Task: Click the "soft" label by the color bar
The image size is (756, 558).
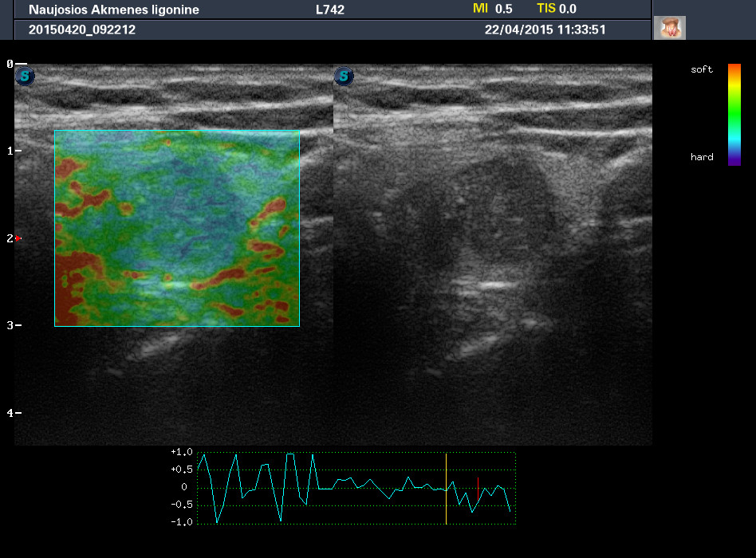Action: pyautogui.click(x=702, y=70)
